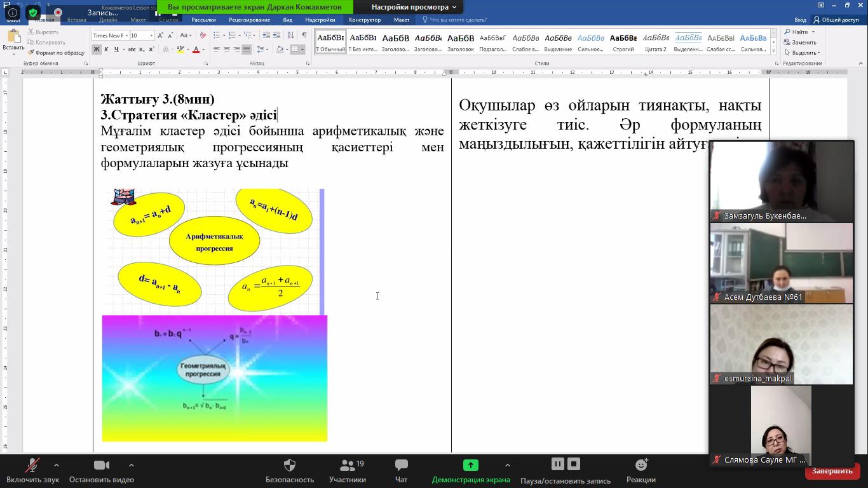Viewport: 868px width, 488px height.
Task: Expand styles gallery more arrow
Action: click(773, 51)
